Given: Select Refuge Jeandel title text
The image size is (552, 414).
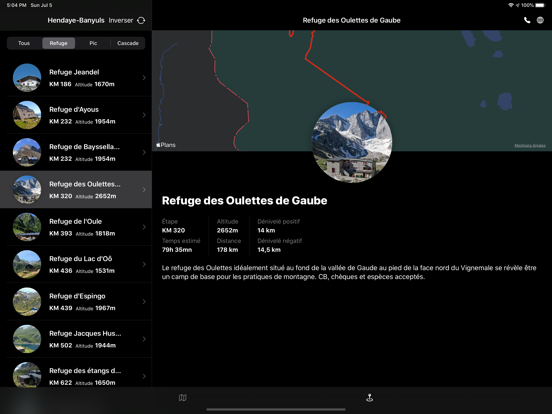Looking at the screenshot, I should coord(74,72).
